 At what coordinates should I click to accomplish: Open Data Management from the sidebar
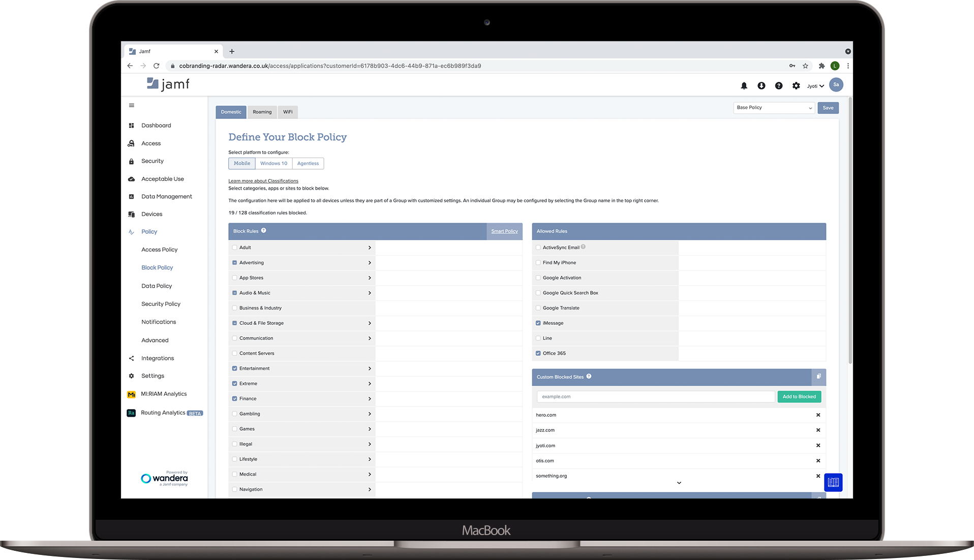(x=132, y=196)
